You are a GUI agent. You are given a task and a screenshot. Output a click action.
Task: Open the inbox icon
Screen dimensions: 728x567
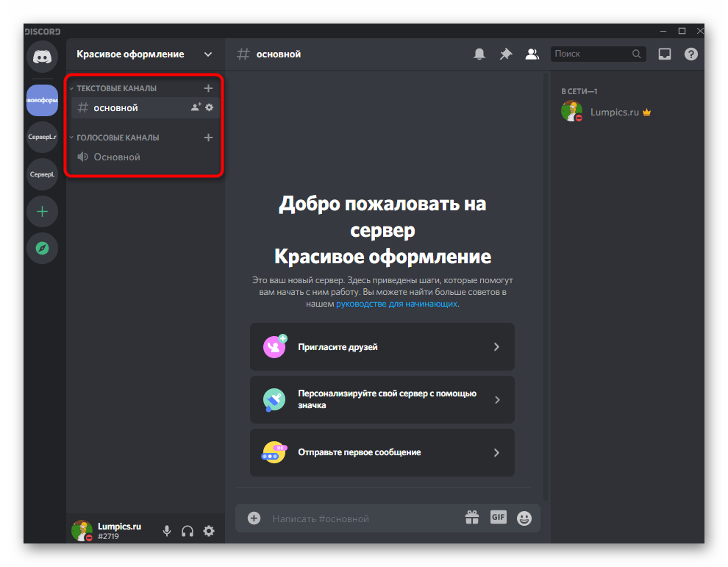[x=665, y=54]
